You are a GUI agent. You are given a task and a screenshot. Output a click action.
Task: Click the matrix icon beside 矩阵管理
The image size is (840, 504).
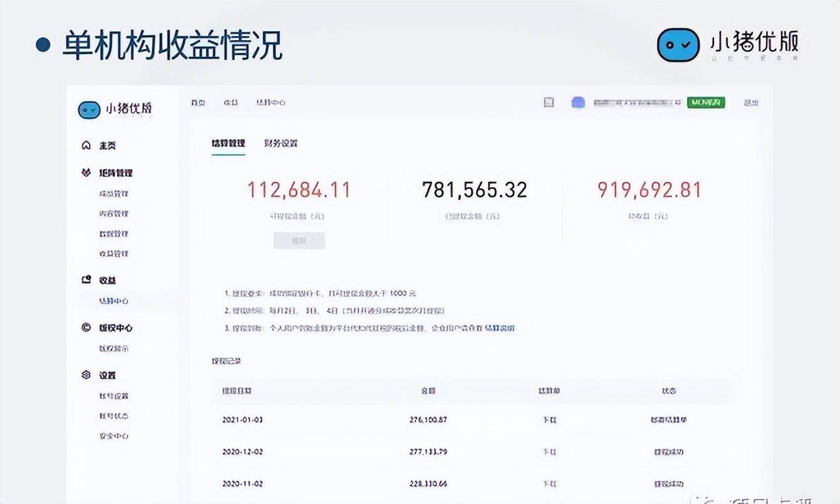tap(87, 172)
